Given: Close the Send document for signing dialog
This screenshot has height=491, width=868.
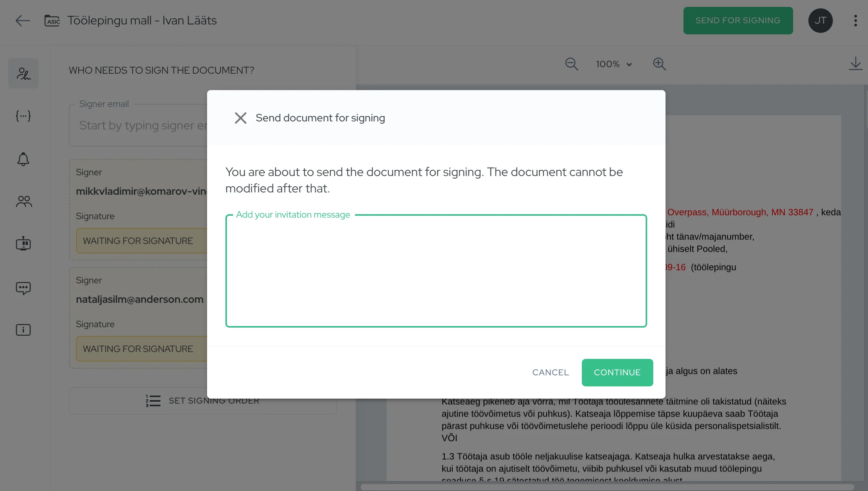Looking at the screenshot, I should tap(241, 118).
